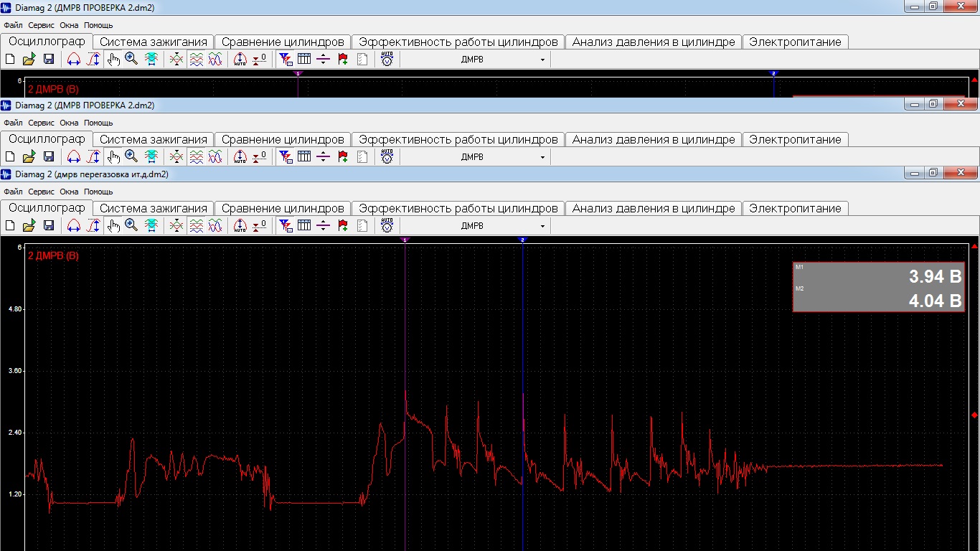Red diamond level handle on the chart's right edge
980x551 pixels.
tap(974, 415)
